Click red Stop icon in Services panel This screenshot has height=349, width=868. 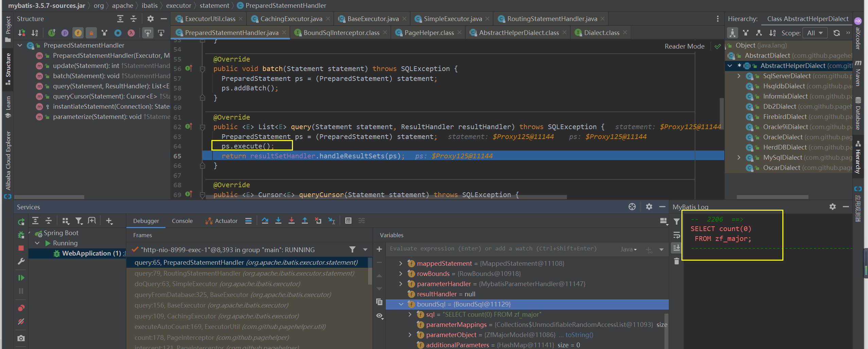pyautogui.click(x=21, y=248)
